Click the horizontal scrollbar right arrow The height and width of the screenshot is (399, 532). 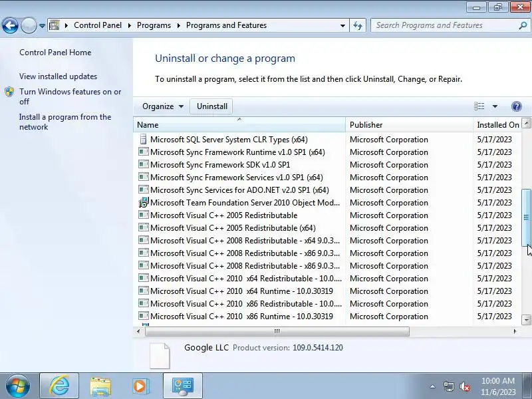click(515, 331)
